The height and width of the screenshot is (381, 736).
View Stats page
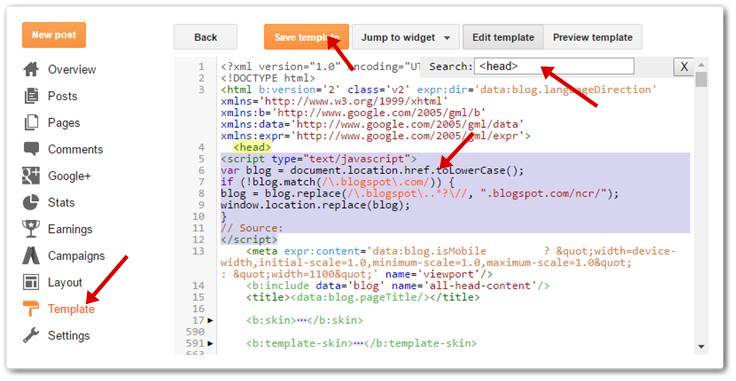61,203
